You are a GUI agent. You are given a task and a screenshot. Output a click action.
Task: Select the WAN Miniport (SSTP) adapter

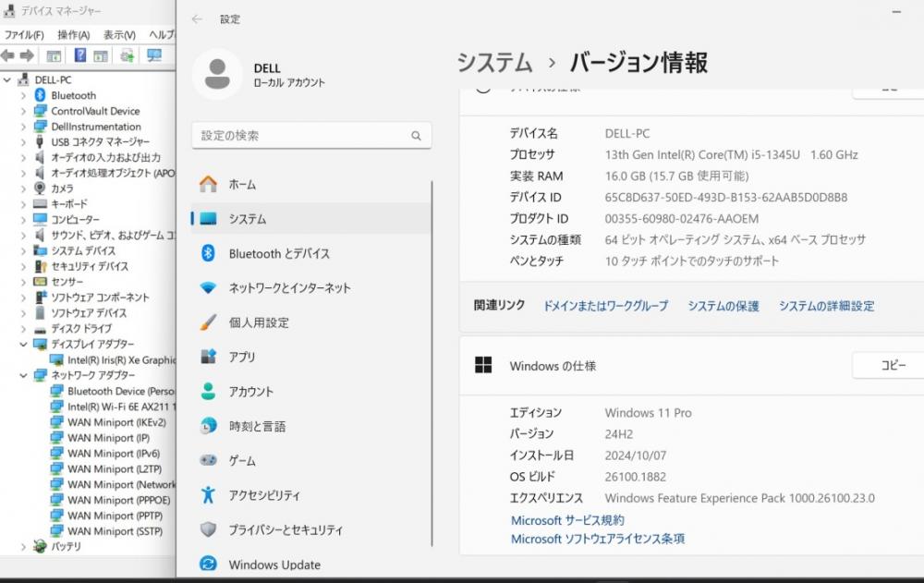tap(115, 531)
